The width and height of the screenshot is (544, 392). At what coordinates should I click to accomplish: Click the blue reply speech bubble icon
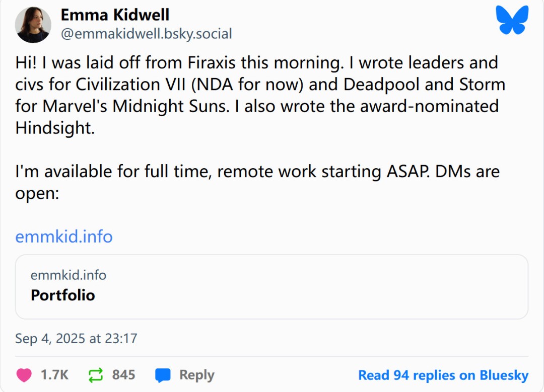pos(163,375)
